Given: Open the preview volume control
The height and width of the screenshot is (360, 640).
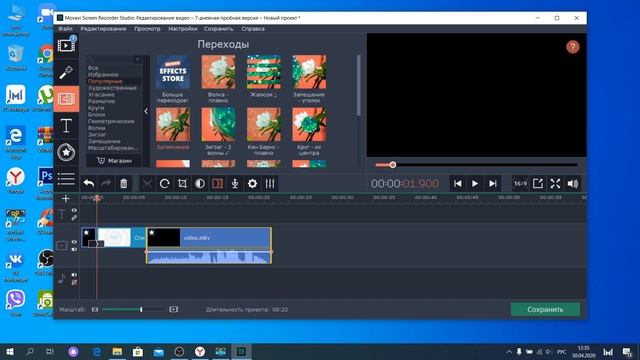Looking at the screenshot, I should pyautogui.click(x=573, y=184).
